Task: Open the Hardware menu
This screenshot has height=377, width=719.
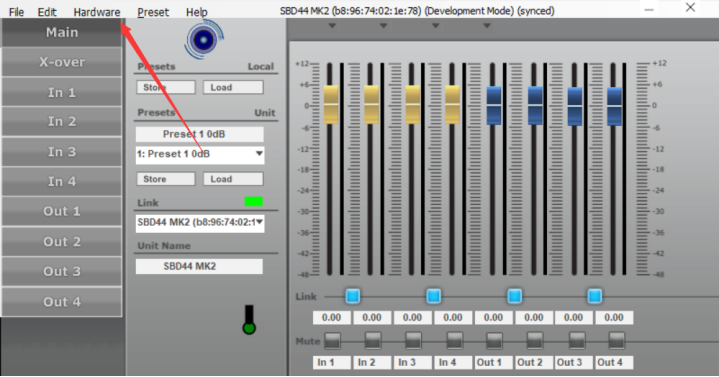Action: coord(97,12)
